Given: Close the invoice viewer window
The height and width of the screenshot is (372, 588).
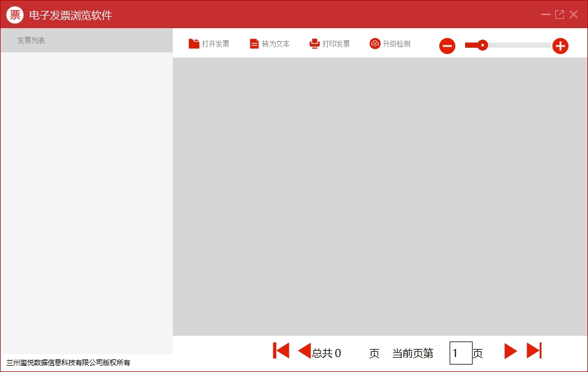Looking at the screenshot, I should coord(574,14).
